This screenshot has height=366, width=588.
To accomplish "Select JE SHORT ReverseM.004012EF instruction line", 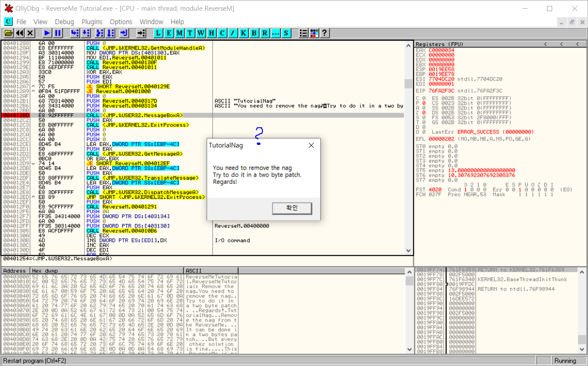I will click(203, 163).
